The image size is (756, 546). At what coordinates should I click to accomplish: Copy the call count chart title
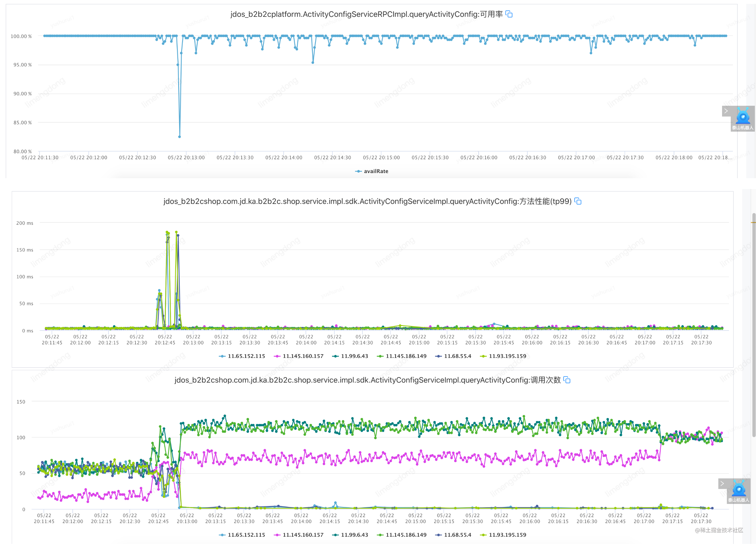click(x=567, y=380)
